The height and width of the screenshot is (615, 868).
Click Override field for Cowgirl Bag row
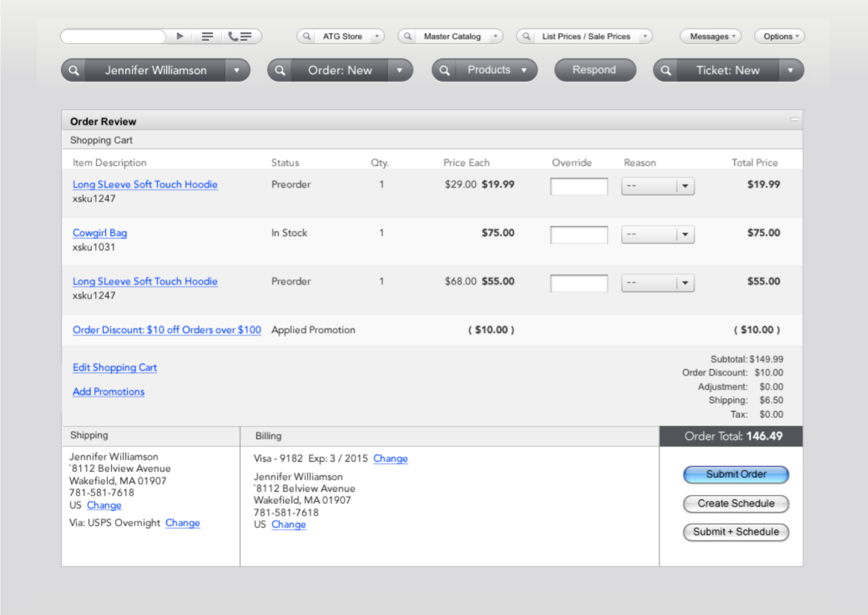(579, 234)
